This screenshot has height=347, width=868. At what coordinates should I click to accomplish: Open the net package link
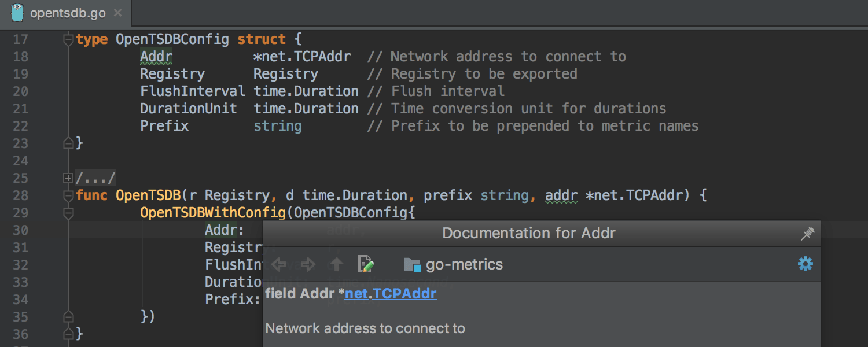(356, 294)
